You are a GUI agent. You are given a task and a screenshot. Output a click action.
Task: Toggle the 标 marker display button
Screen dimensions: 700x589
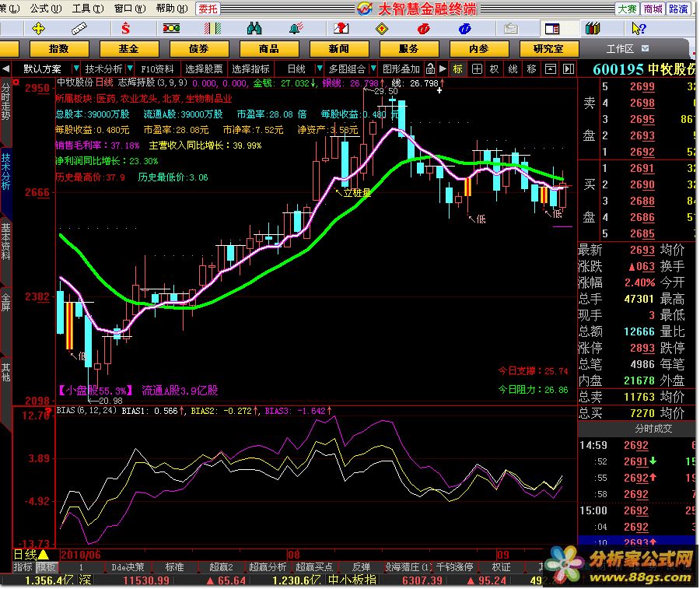pos(457,69)
